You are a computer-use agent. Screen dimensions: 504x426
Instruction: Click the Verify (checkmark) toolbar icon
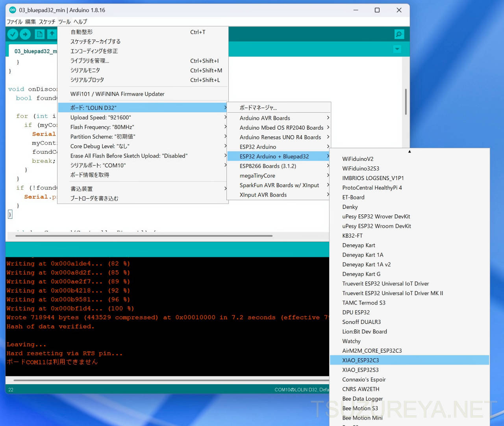[x=13, y=34]
